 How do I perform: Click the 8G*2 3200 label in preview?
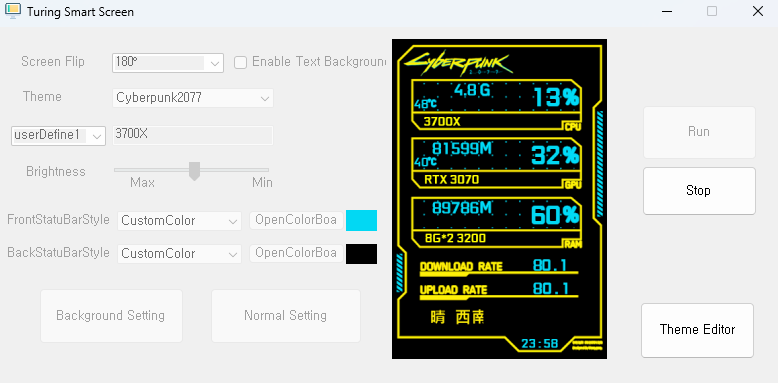coord(455,239)
